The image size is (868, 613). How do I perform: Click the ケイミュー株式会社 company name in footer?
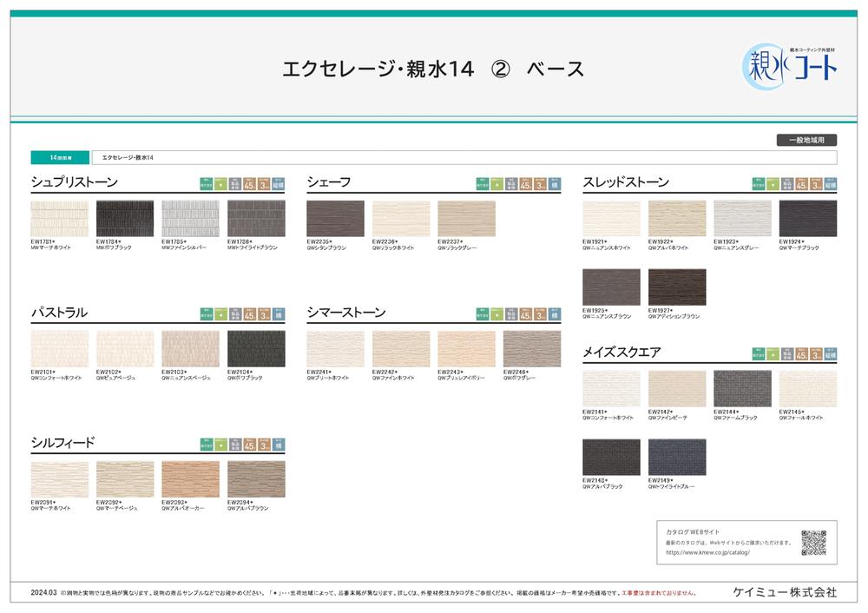pos(785,592)
